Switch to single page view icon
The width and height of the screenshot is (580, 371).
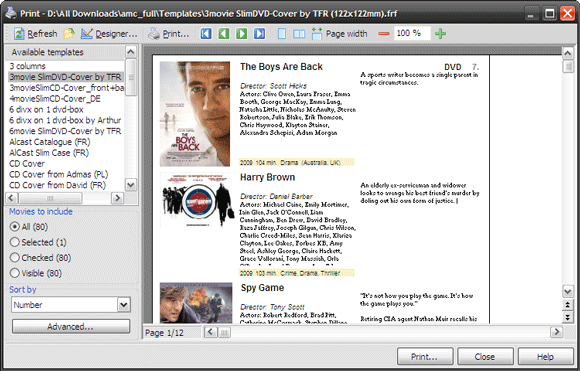(x=281, y=34)
